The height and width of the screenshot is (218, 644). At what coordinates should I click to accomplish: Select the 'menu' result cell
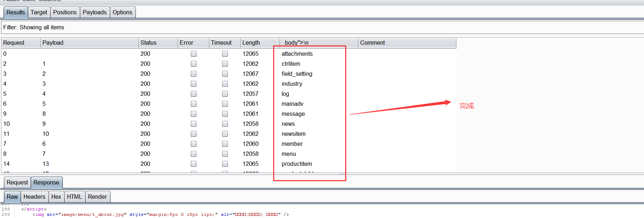[289, 154]
